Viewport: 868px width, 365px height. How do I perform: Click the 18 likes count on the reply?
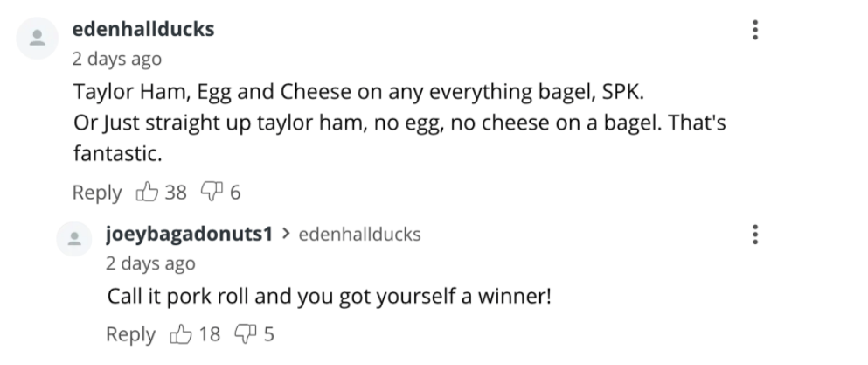[210, 333]
